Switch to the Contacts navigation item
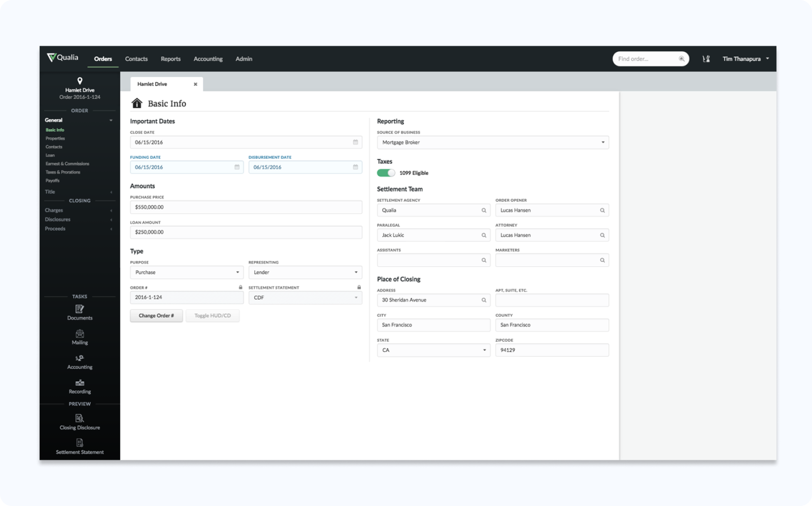 tap(136, 59)
